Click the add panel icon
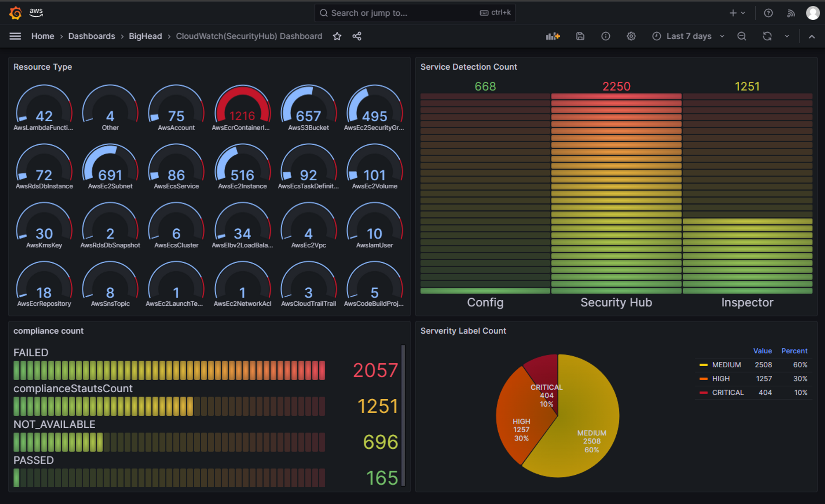Viewport: 825px width, 504px height. click(x=553, y=36)
